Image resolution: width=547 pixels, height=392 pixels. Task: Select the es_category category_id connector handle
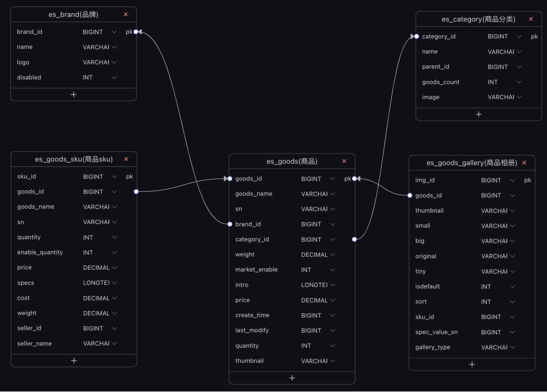[416, 36]
